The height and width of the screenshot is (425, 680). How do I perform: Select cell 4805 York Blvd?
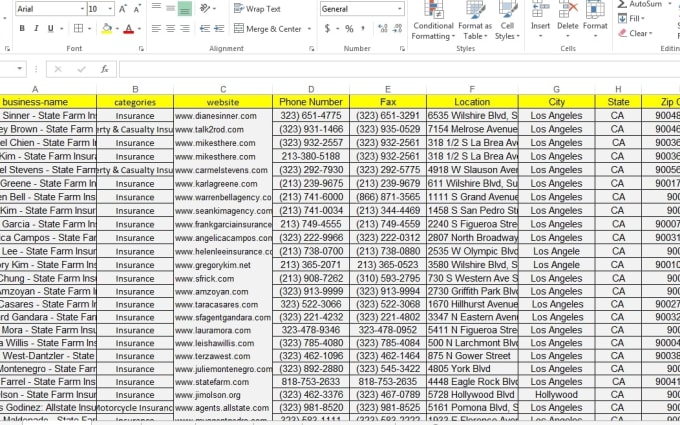[472, 369]
